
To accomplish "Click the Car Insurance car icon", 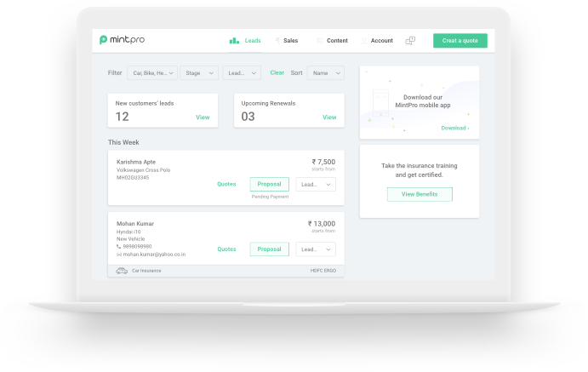I will (122, 271).
